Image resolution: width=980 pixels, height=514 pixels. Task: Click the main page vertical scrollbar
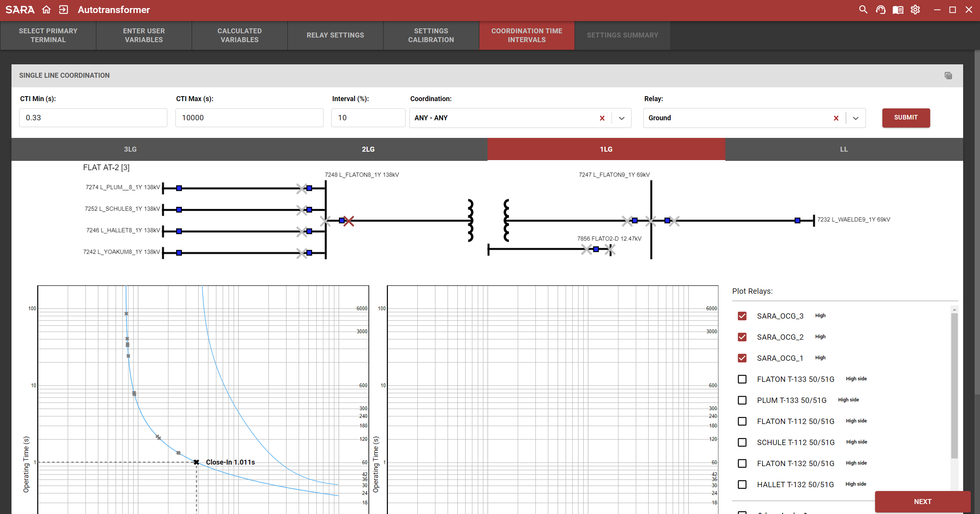[x=977, y=222]
